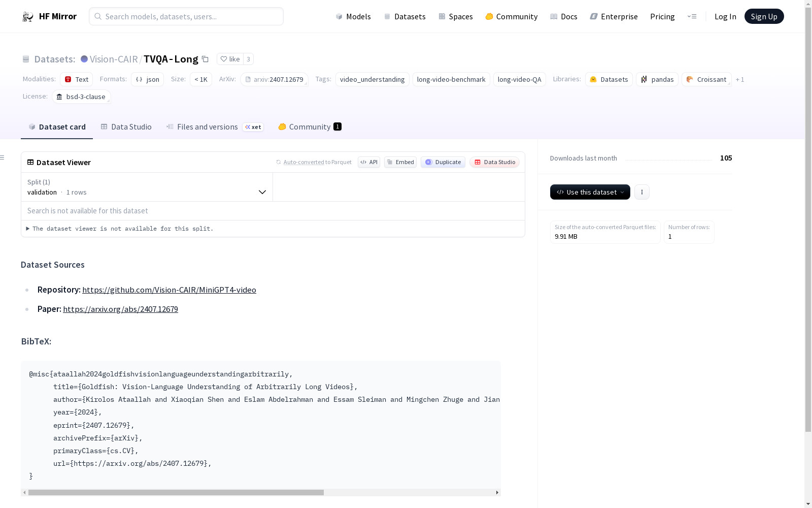812x508 pixels.
Task: Open Data Studio from the viewer header
Action: [x=495, y=162]
